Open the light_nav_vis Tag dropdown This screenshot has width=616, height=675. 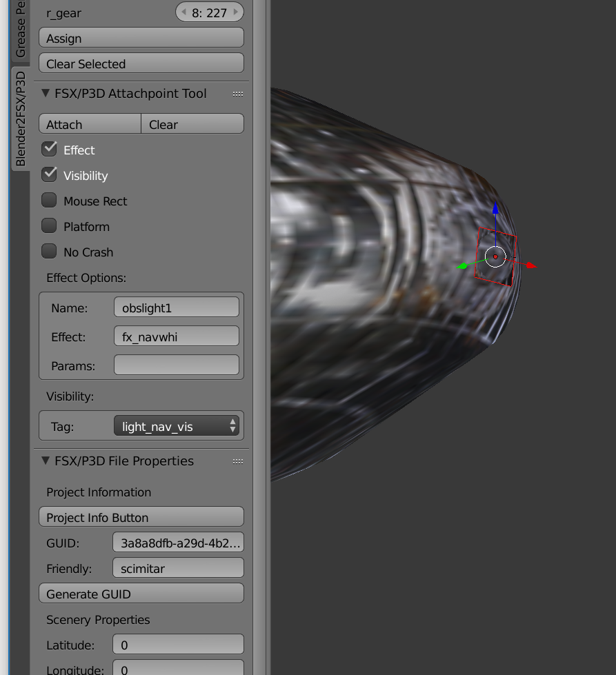176,426
